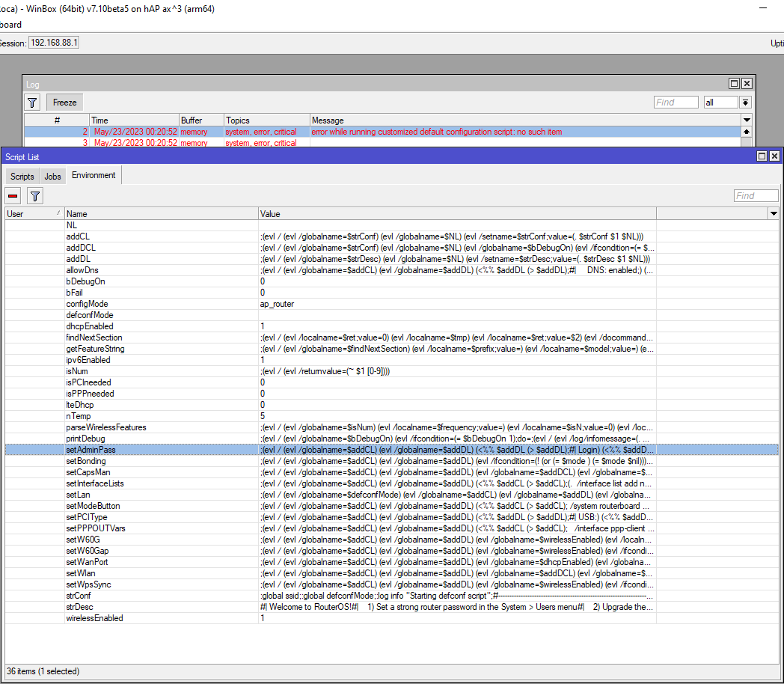
Task: Sort Log by Time column header
Action: coord(134,120)
